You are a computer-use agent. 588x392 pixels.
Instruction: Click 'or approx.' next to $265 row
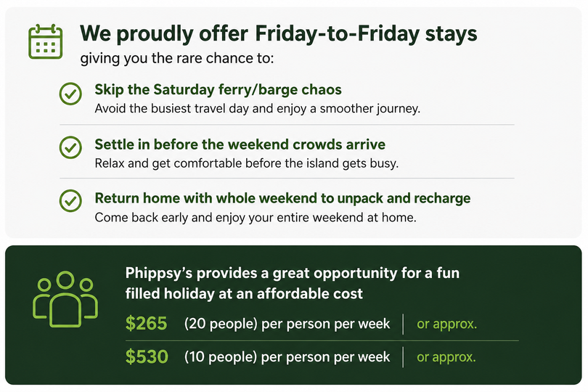tap(446, 324)
